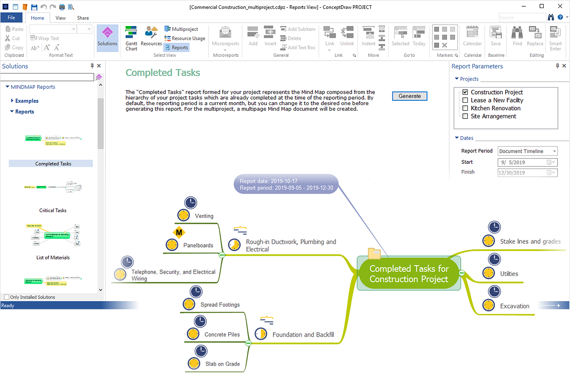Image resolution: width=575 pixels, height=392 pixels.
Task: Open the Report Period dropdown
Action: 553,151
